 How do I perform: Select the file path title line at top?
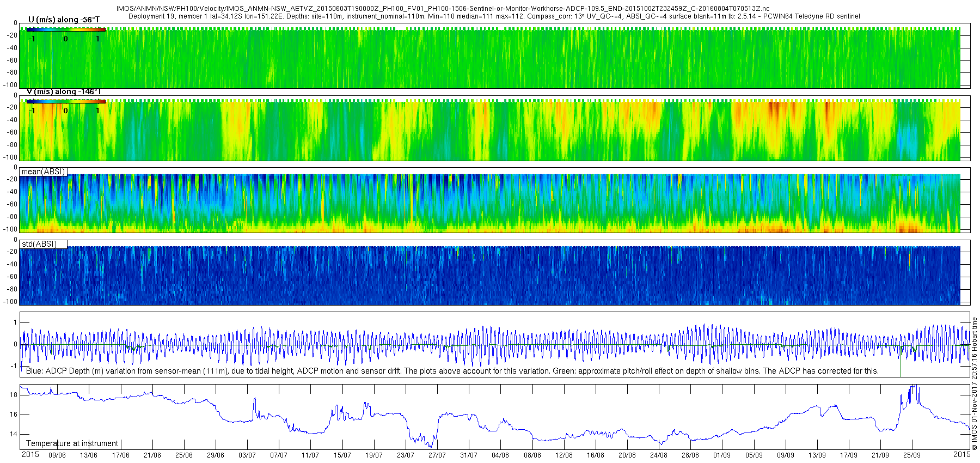(x=443, y=9)
